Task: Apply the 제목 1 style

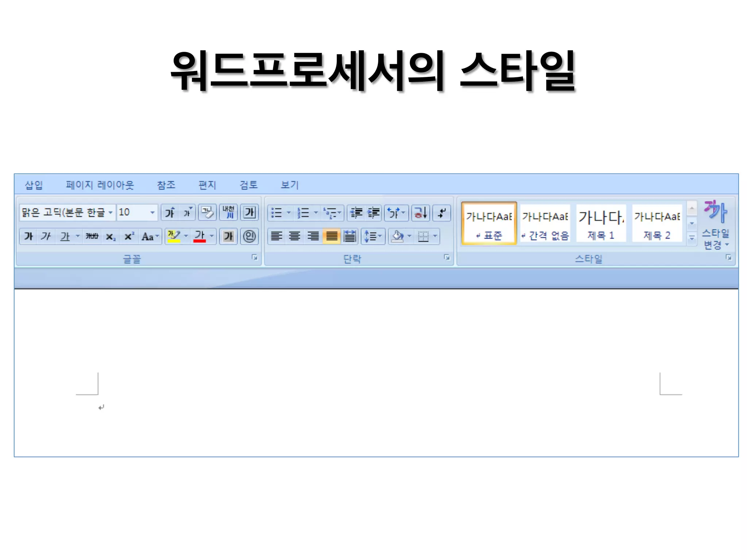Action: (601, 223)
